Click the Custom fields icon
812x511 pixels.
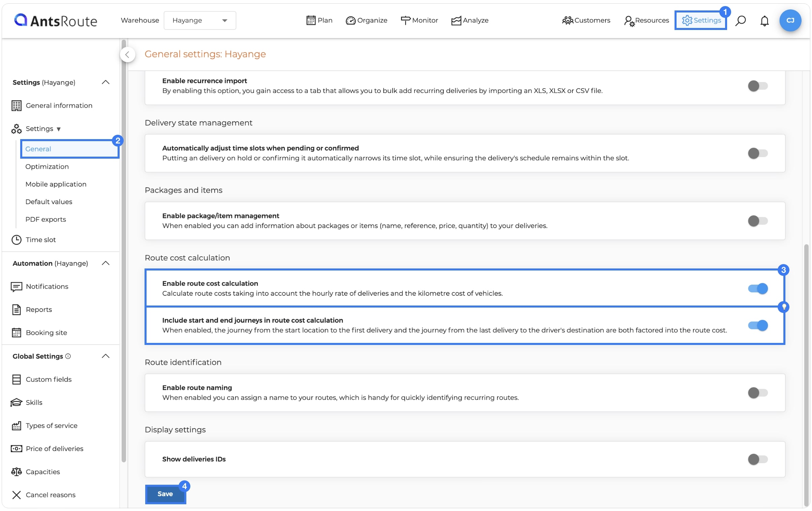click(17, 379)
